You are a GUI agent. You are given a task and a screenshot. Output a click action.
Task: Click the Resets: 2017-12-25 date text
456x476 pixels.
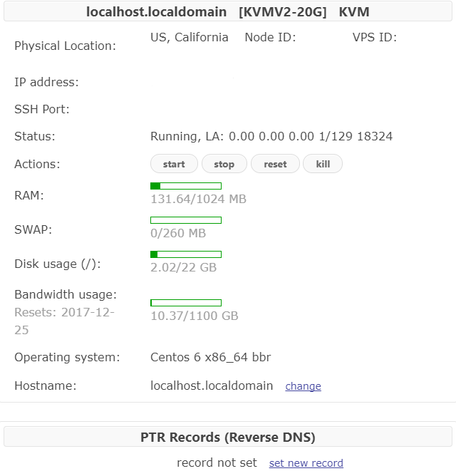(64, 321)
